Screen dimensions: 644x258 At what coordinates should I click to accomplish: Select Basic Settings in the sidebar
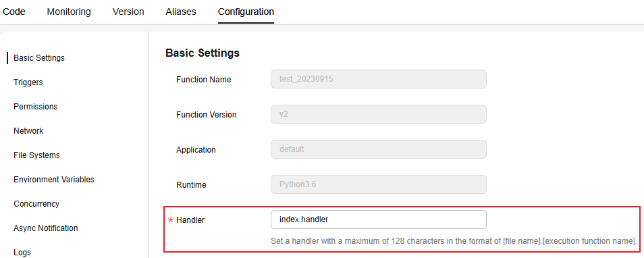click(39, 58)
